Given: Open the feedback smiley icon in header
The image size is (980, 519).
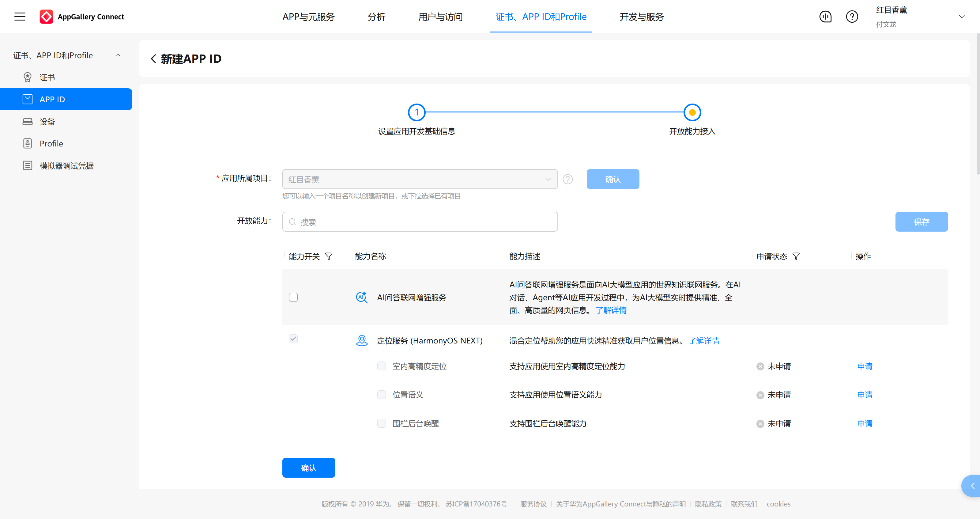Looking at the screenshot, I should (x=825, y=16).
